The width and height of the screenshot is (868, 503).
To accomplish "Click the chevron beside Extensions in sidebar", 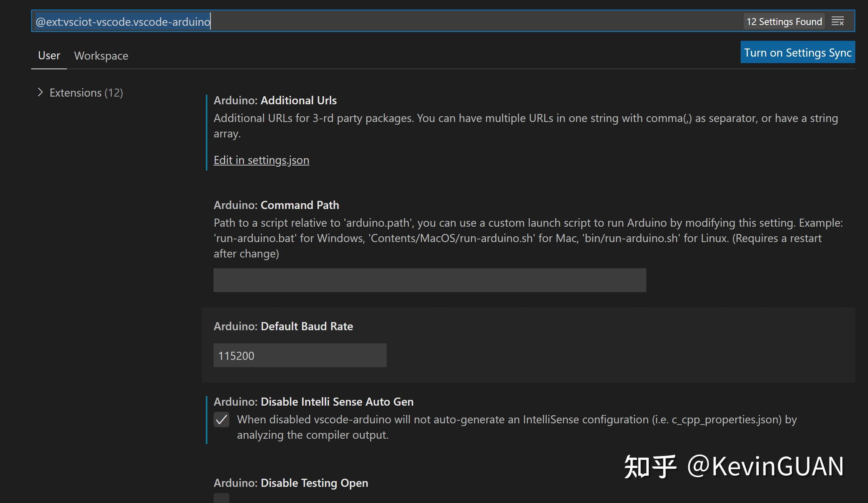I will click(x=41, y=92).
